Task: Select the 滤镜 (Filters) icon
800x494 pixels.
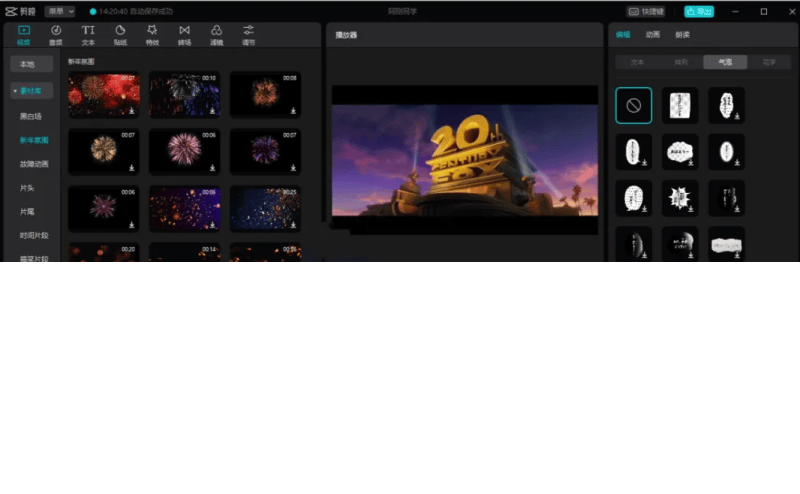Action: click(x=216, y=35)
